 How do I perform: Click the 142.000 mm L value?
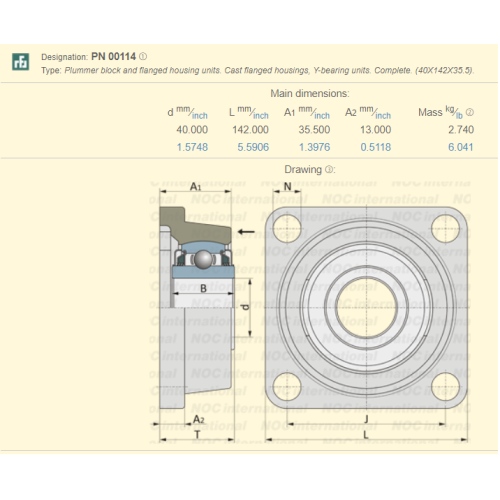[251, 130]
